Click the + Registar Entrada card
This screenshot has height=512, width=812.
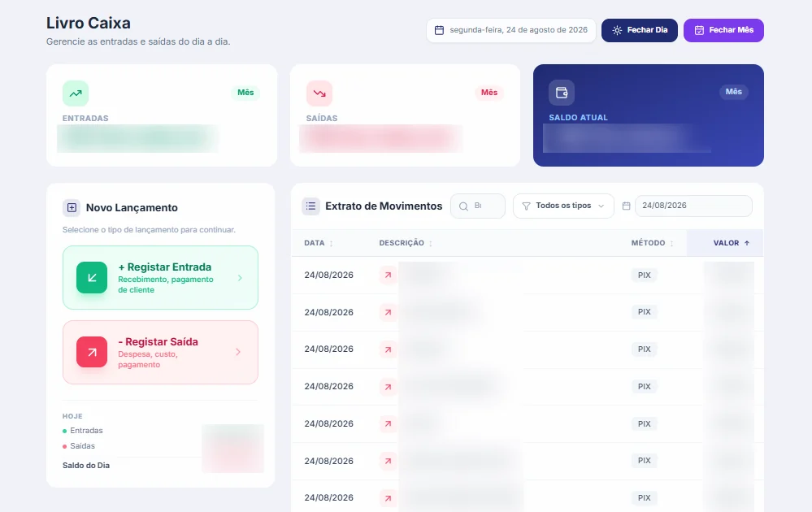click(161, 277)
